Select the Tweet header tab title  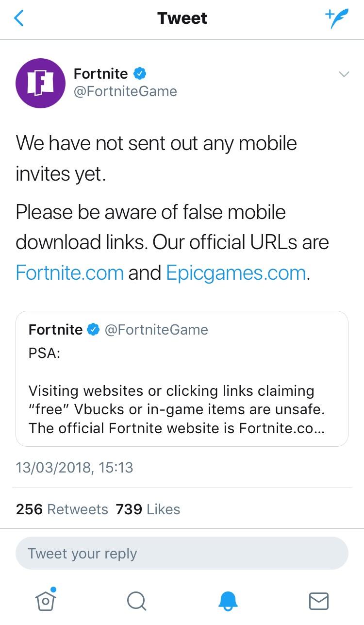[x=182, y=18]
